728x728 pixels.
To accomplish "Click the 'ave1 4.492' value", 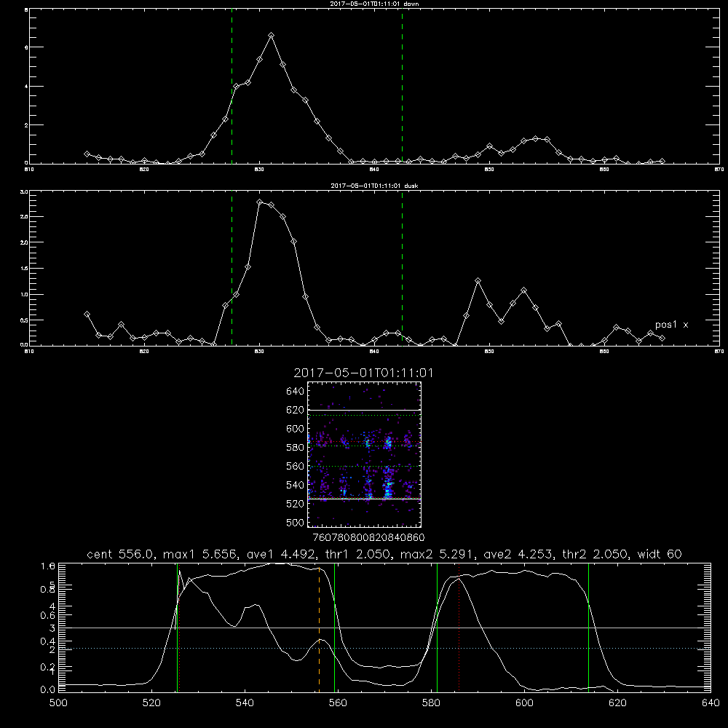I will click(x=282, y=554).
